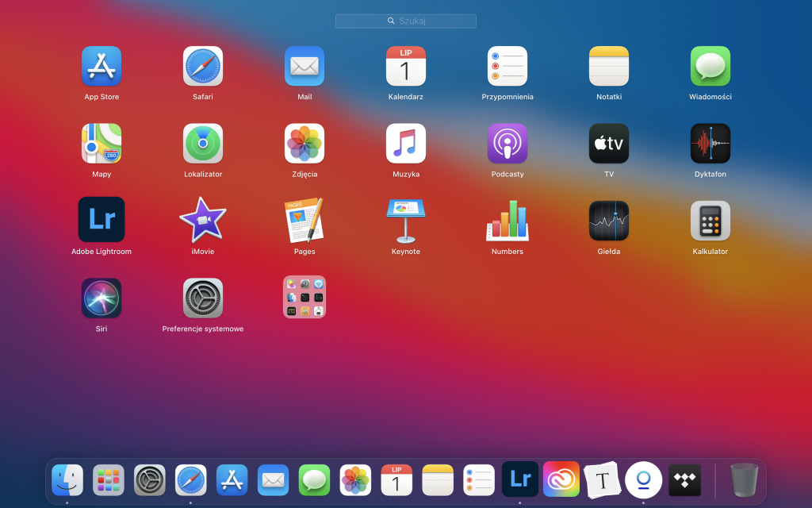This screenshot has width=812, height=508.
Task: Launch the Dyktafon voice recorder
Action: tap(710, 143)
